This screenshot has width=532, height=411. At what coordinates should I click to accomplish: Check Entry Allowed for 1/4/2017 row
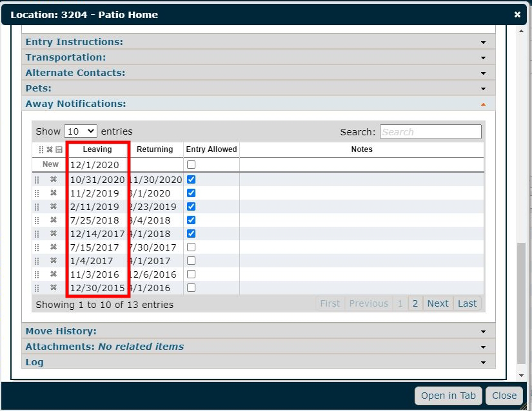[x=191, y=260]
